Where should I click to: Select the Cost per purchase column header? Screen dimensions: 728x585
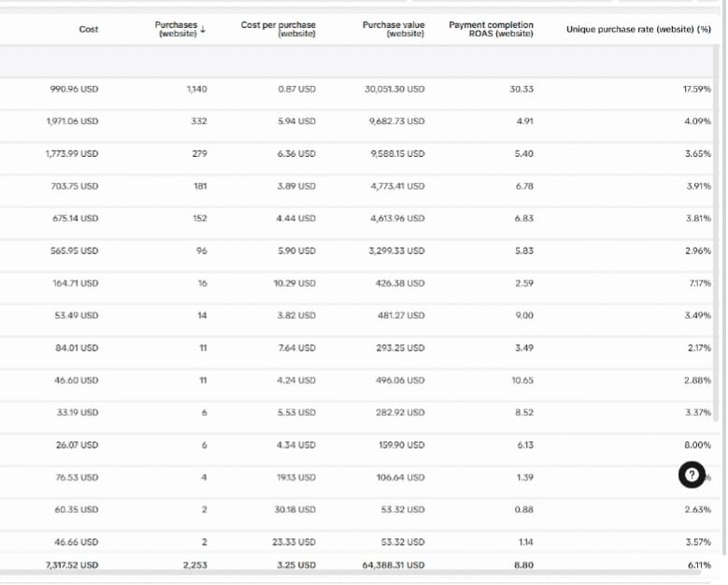278,29
